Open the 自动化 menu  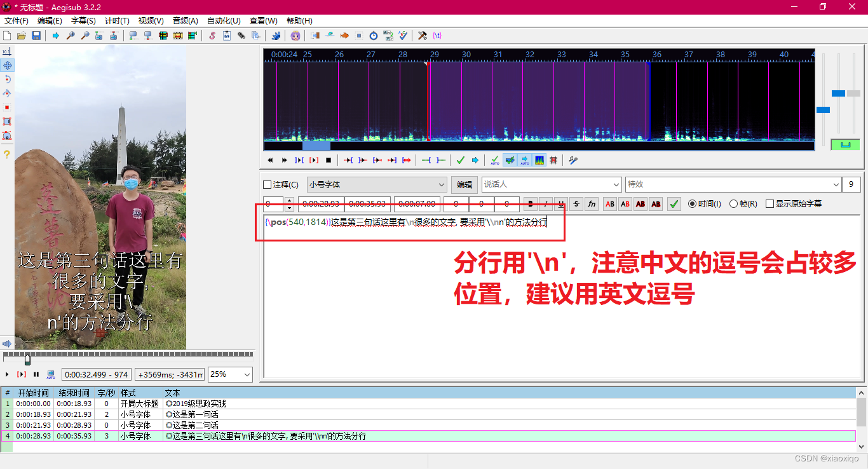[x=222, y=20]
